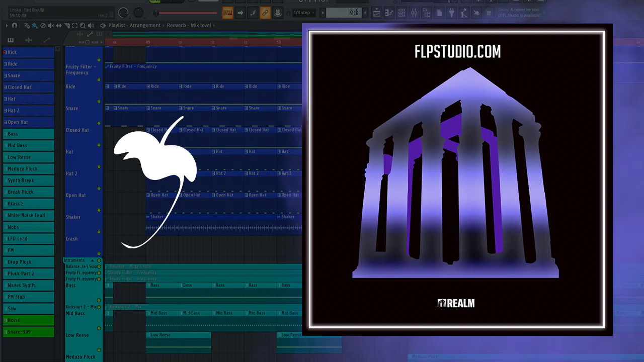Toggle the stamp button in top toolbar
644x362 pixels.
277,13
